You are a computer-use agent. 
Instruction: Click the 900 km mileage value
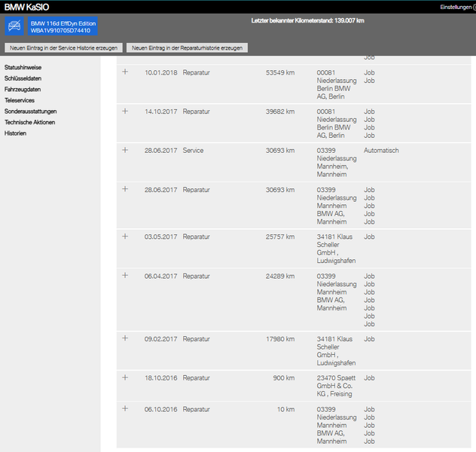tap(284, 378)
